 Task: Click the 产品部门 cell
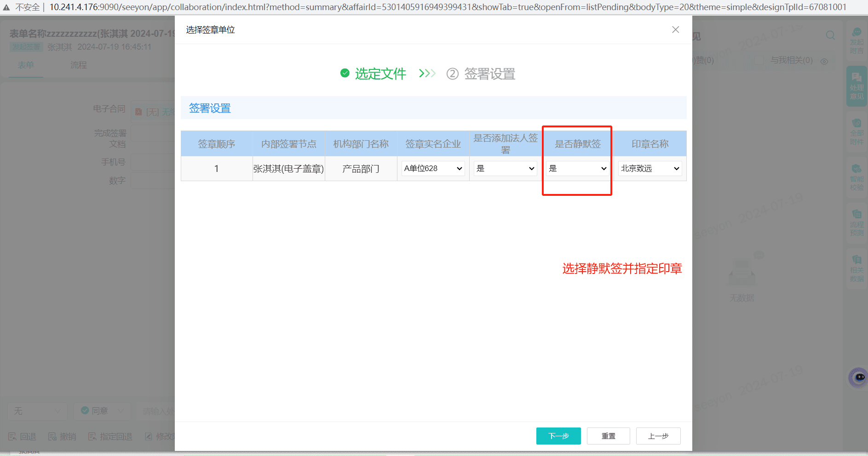[x=361, y=169]
